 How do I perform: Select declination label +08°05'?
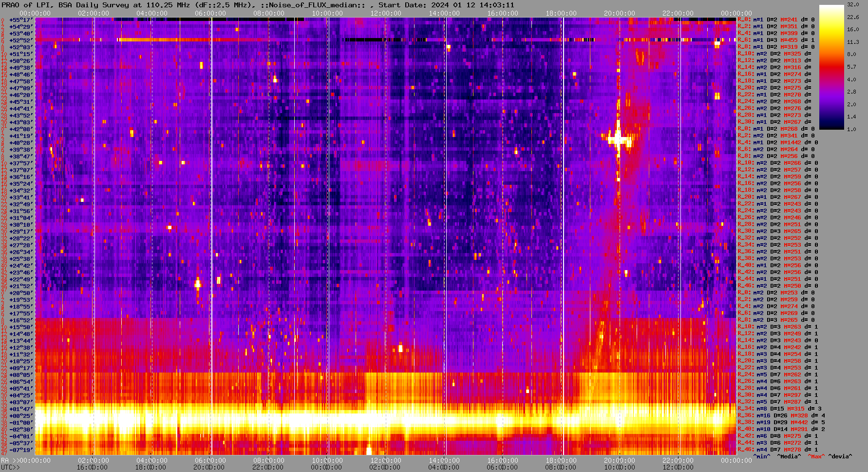tap(21, 375)
